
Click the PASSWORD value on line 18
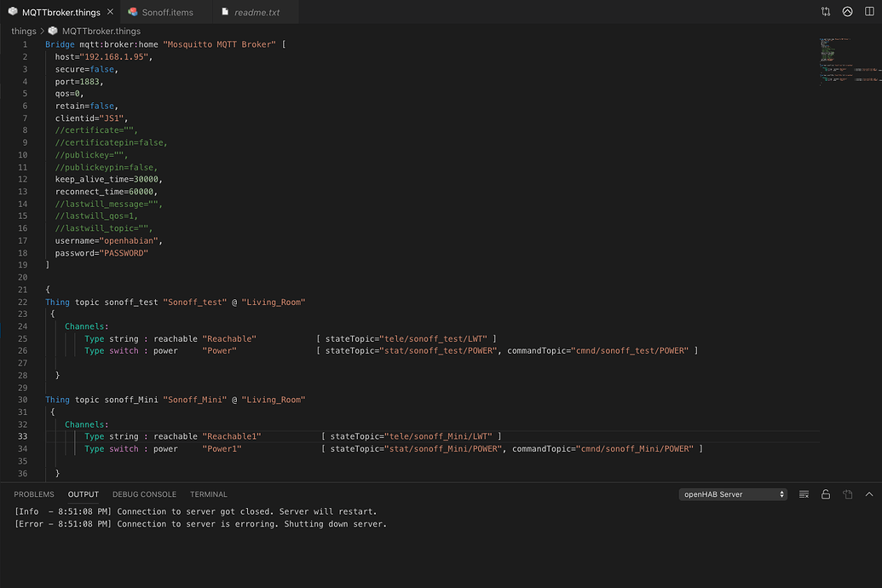coord(124,252)
